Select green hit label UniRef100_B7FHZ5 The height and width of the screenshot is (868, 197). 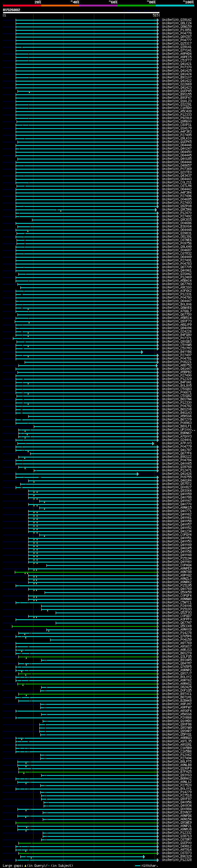176,772
